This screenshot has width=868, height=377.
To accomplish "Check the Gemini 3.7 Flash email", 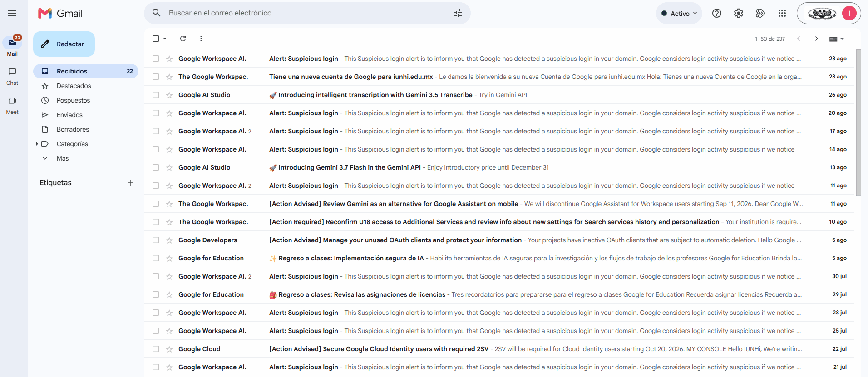I will click(156, 167).
